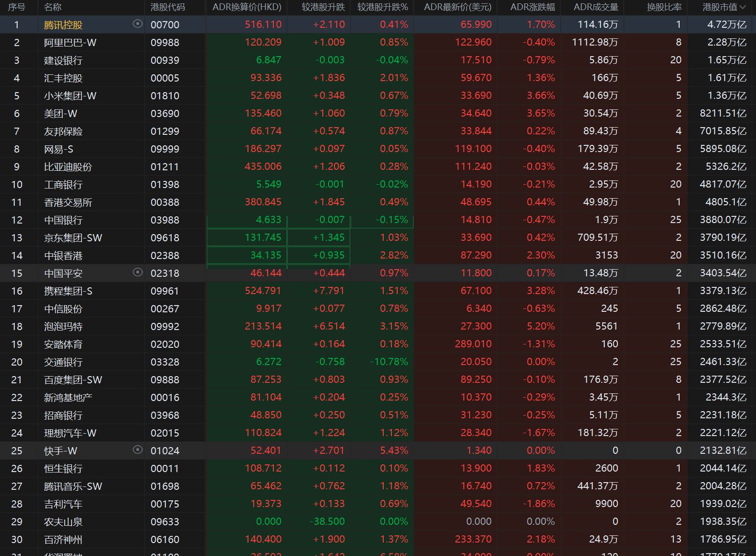Click the 5.43% value for 快手-W
The height and width of the screenshot is (556, 756).
(x=394, y=450)
